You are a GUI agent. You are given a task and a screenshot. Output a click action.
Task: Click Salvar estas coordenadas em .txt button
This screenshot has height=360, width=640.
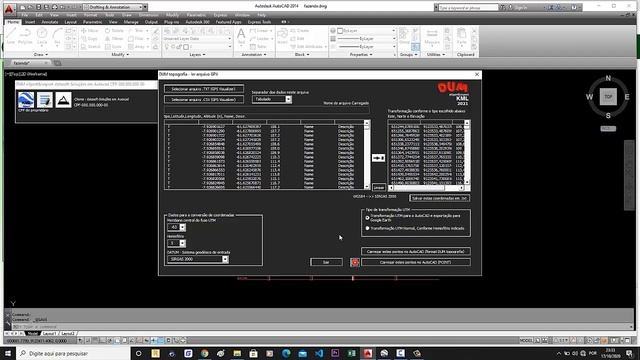coord(439,198)
